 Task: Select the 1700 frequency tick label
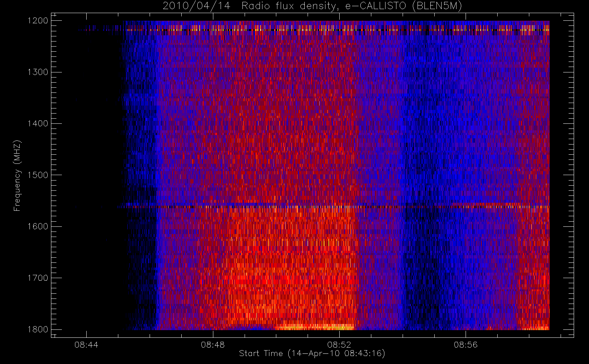(38, 278)
